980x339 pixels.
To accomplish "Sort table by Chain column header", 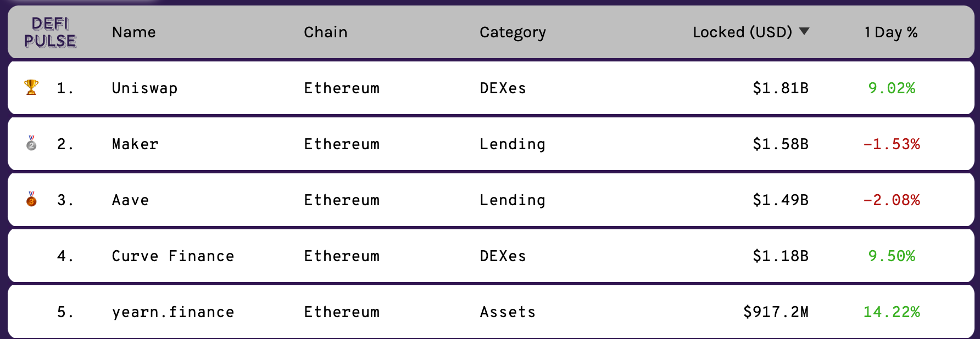I will click(326, 32).
